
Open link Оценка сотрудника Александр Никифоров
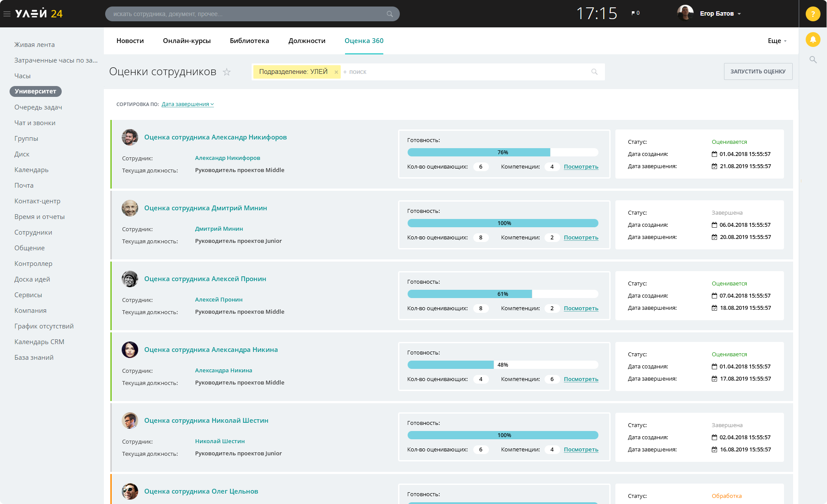(216, 137)
